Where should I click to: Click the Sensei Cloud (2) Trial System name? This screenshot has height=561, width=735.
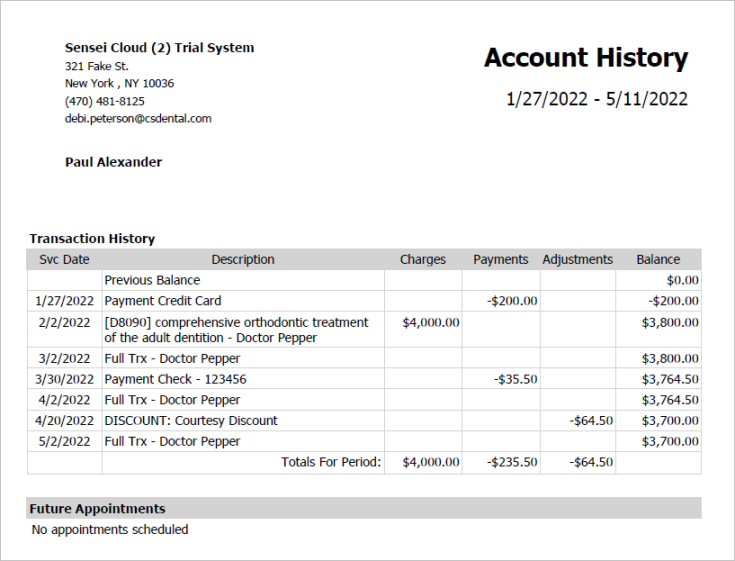click(159, 48)
